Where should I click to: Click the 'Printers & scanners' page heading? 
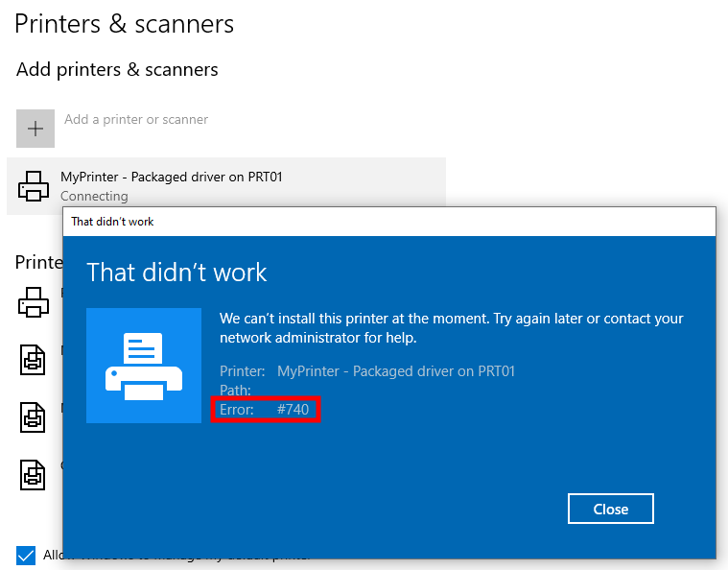[x=125, y=24]
